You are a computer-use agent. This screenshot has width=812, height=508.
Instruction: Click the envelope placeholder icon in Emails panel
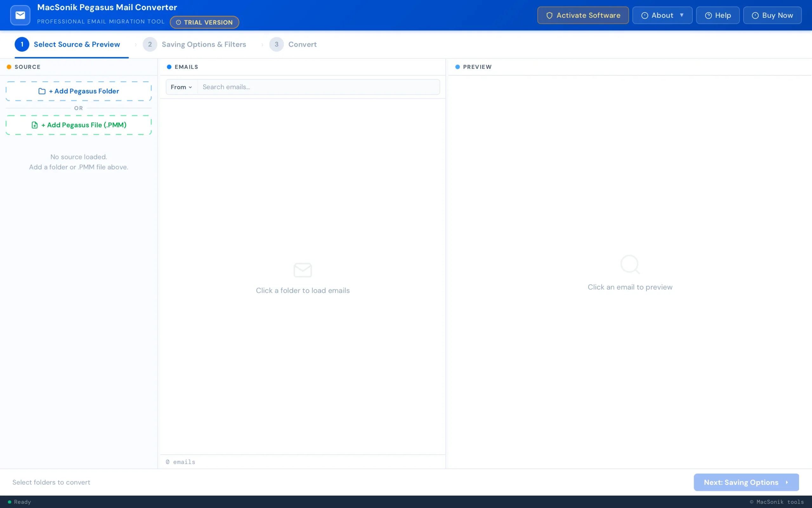303,270
